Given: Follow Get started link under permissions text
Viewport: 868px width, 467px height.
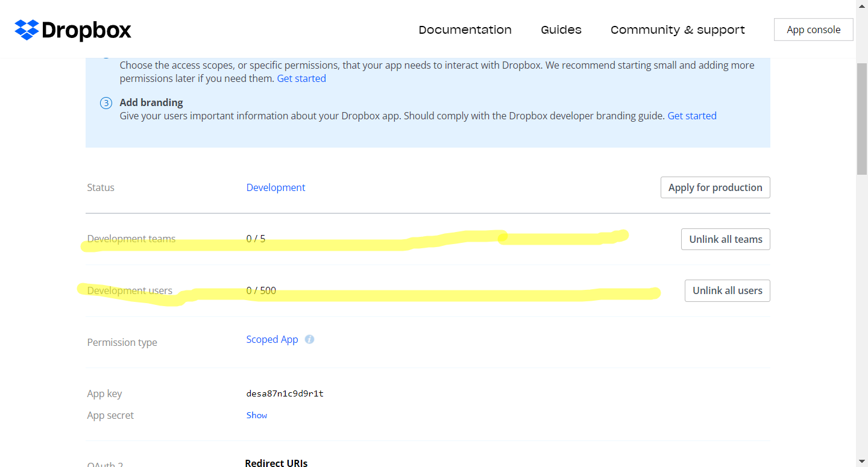Looking at the screenshot, I should coord(301,78).
